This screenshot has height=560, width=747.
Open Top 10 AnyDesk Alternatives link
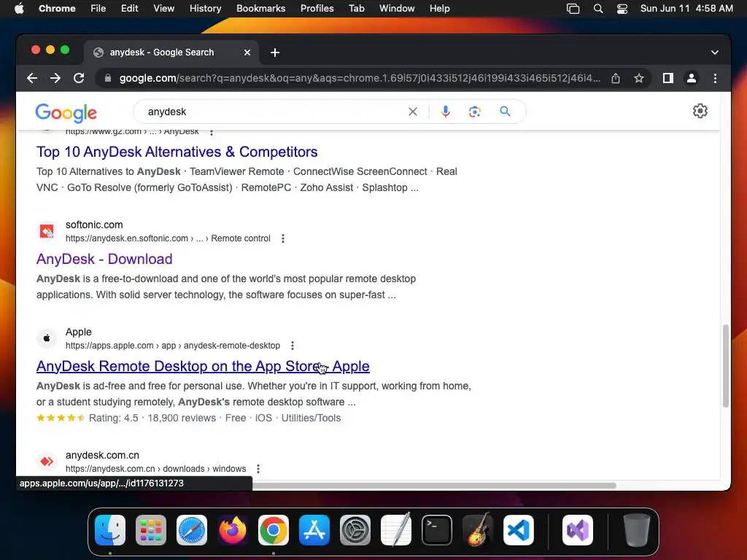[177, 152]
